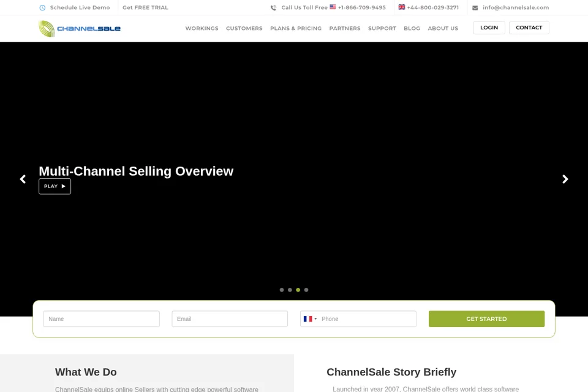
Task: Click UK number +44-800-029-3271
Action: pyautogui.click(x=433, y=7)
